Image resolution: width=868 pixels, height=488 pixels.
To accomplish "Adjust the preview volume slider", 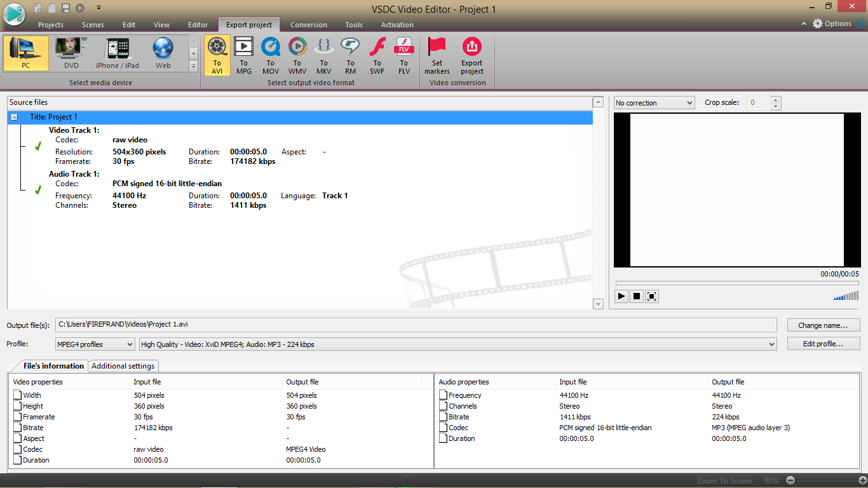I will 845,295.
